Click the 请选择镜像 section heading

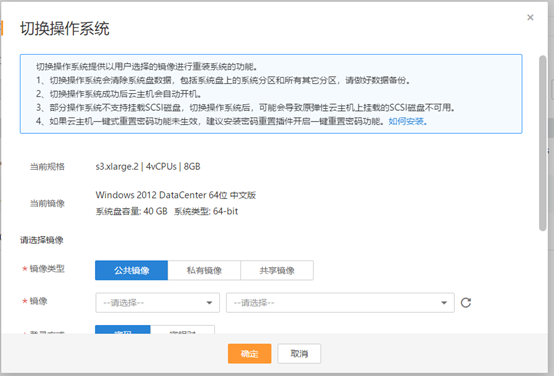click(x=42, y=240)
